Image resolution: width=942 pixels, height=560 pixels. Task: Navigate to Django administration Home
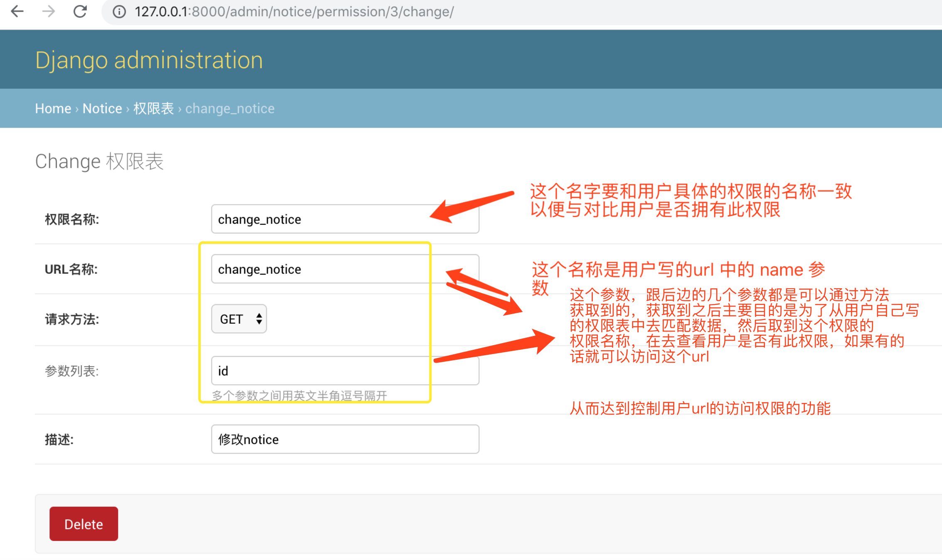coord(52,109)
